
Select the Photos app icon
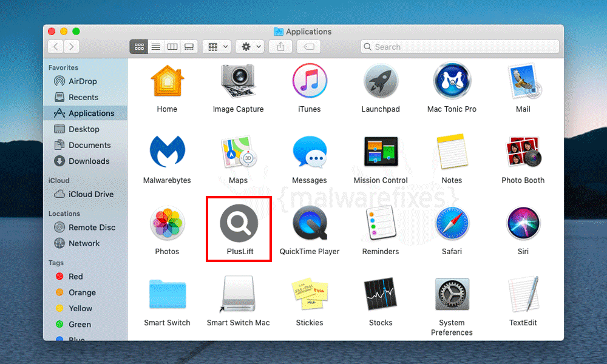168,223
